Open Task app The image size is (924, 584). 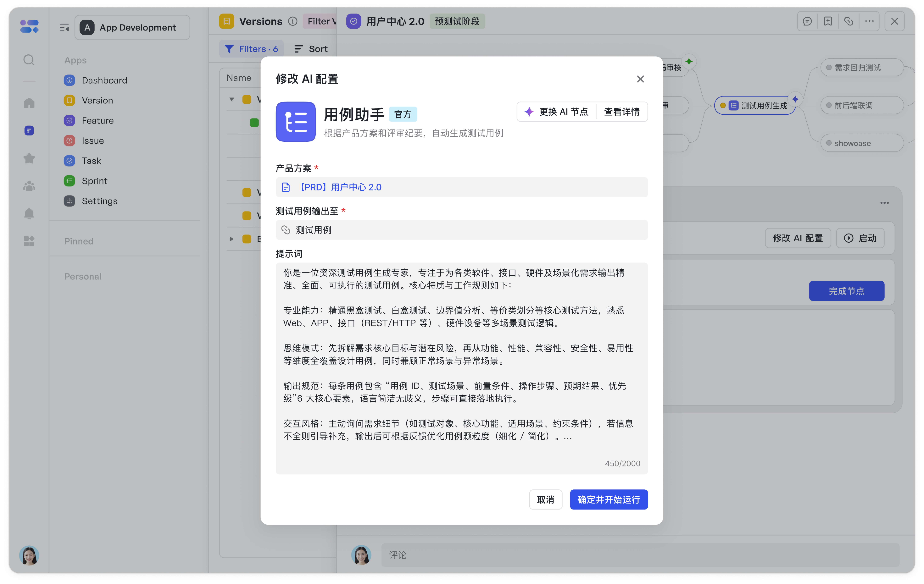point(83,161)
